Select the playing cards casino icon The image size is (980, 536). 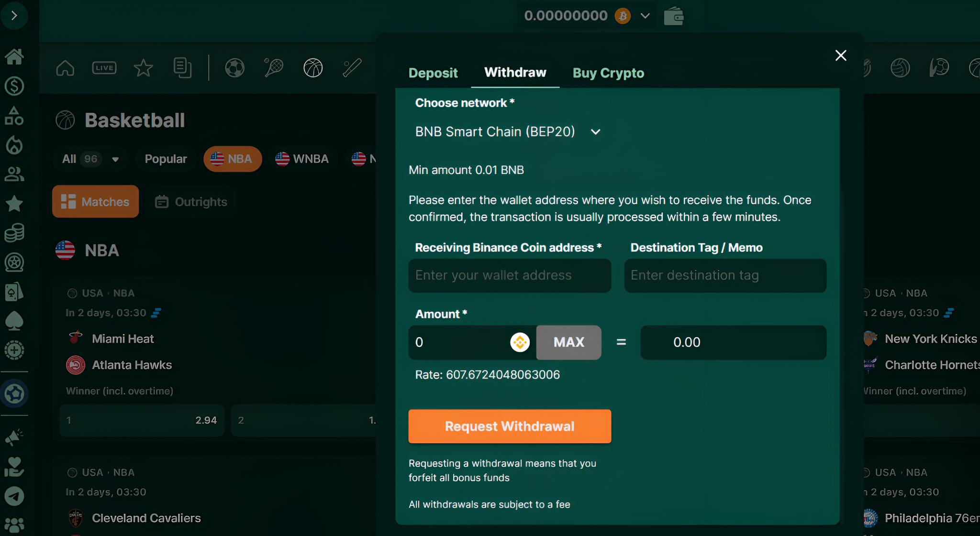pos(14,292)
